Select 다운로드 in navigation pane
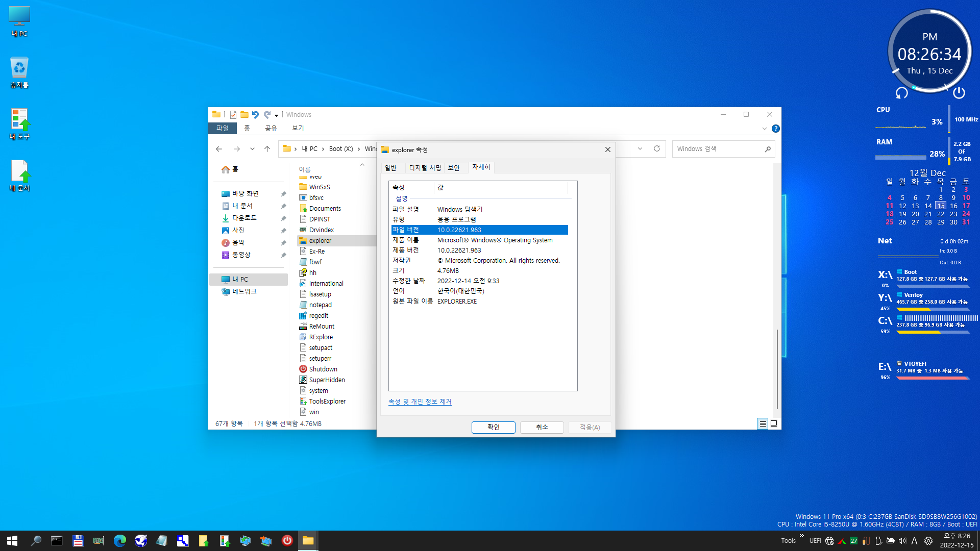Screen dimensions: 980x551 244,218
